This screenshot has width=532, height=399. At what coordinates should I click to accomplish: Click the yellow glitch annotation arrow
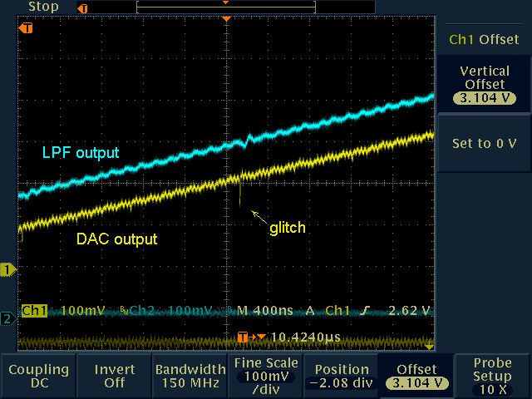pos(260,219)
